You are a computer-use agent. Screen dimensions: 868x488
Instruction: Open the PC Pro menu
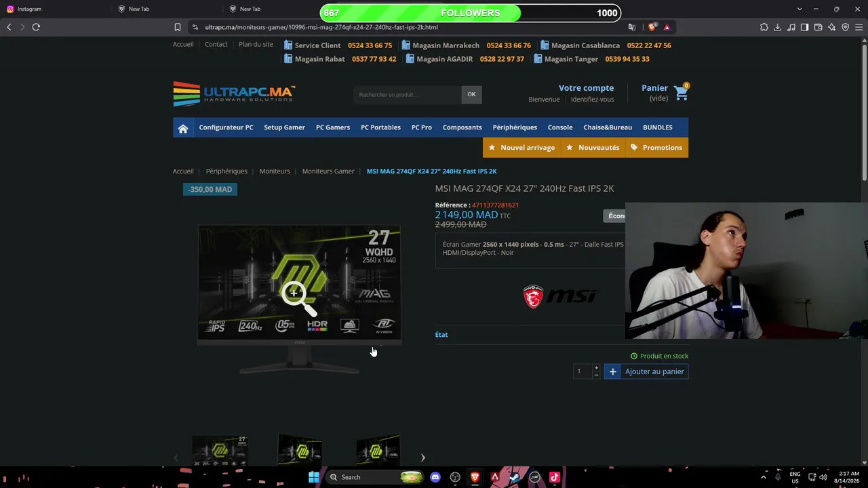[422, 127]
